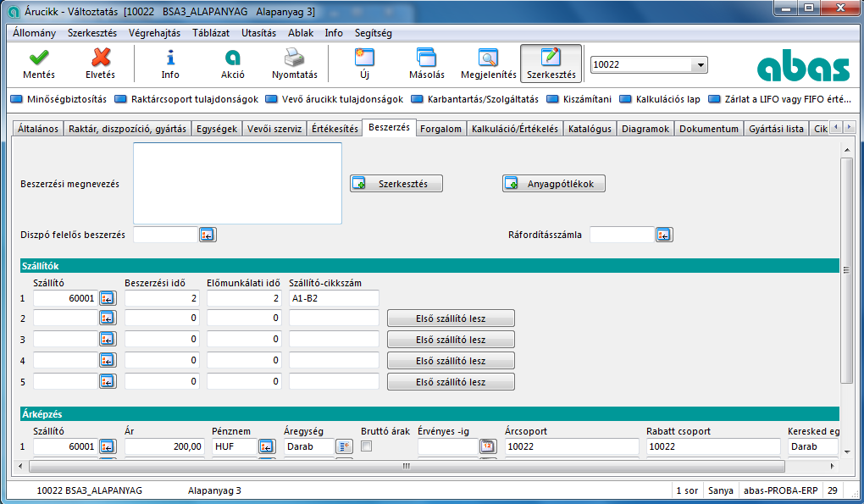
Task: Switch to the Forgalom tab
Action: pyautogui.click(x=440, y=129)
